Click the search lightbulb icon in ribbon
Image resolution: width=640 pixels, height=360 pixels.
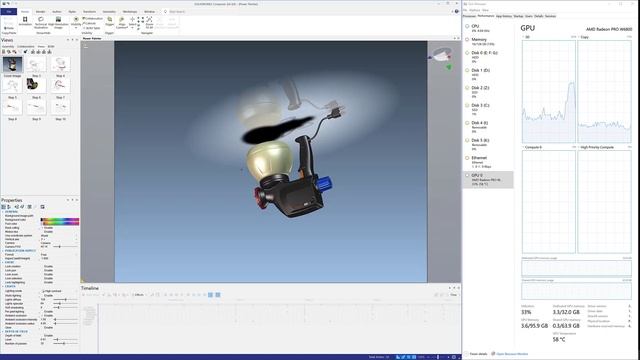[x=166, y=11]
